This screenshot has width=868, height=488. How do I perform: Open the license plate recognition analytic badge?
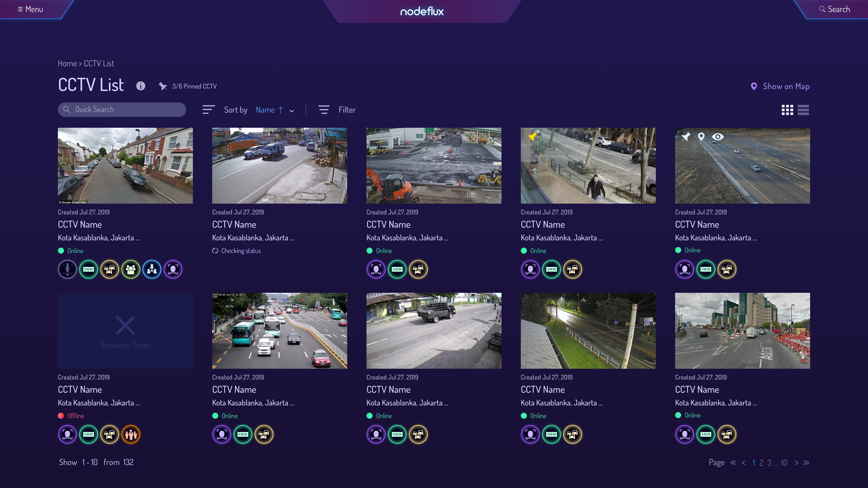coord(88,269)
